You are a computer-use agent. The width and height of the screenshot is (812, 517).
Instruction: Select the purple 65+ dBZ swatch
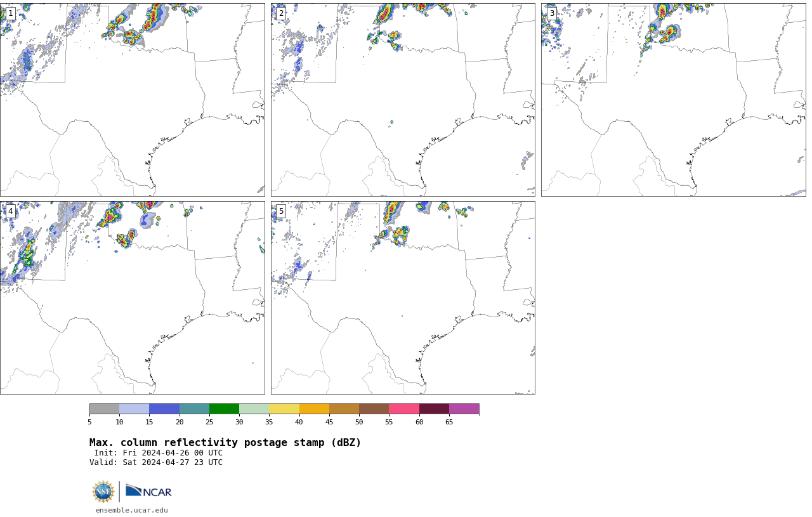[x=464, y=409]
